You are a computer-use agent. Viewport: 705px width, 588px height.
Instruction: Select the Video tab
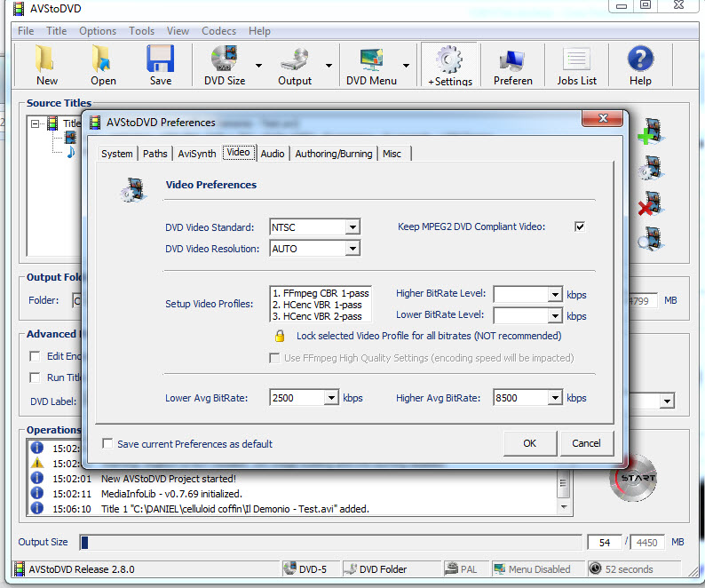tap(238, 153)
